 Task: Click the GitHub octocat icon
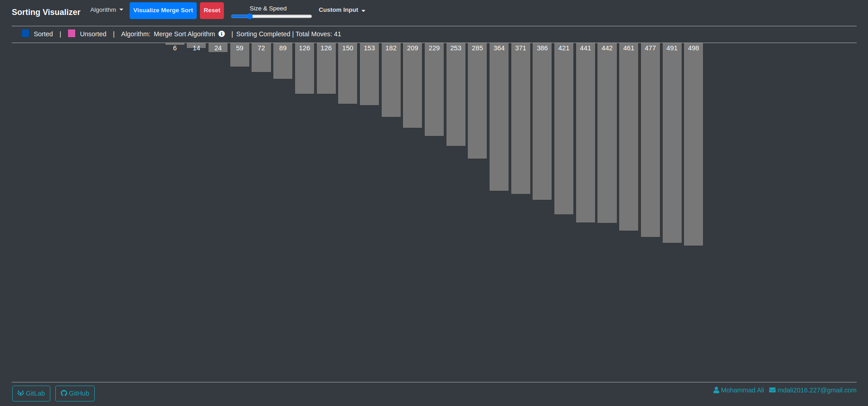click(64, 393)
